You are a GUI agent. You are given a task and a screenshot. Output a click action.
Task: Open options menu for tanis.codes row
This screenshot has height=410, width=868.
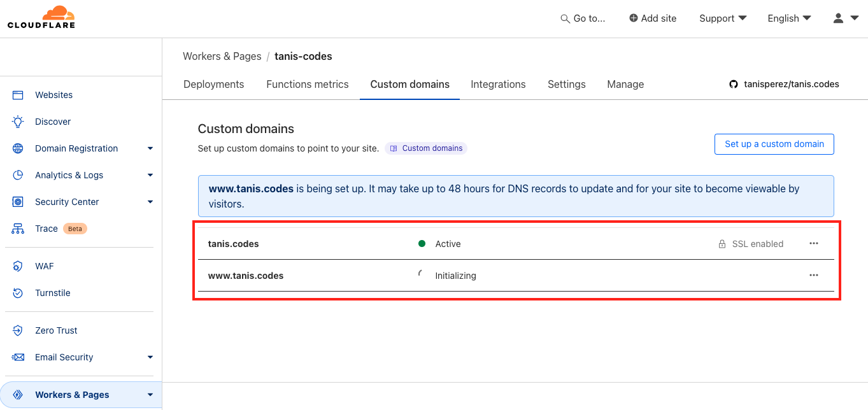pos(813,244)
